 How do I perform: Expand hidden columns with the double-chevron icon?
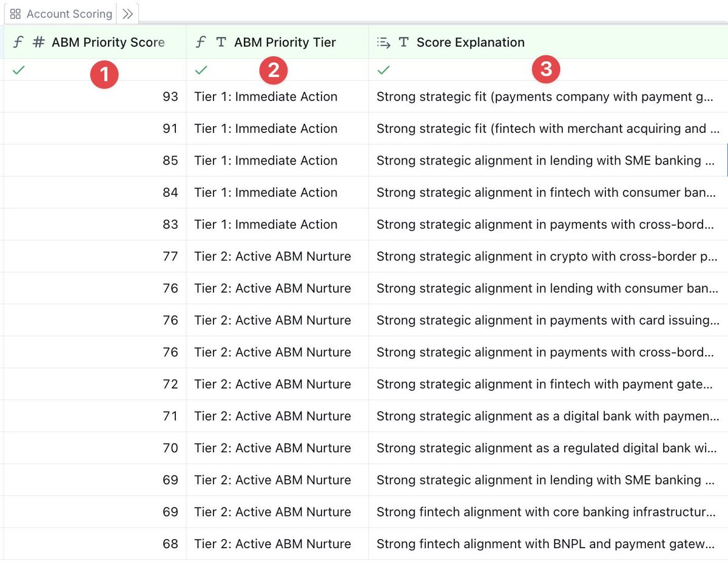point(127,13)
